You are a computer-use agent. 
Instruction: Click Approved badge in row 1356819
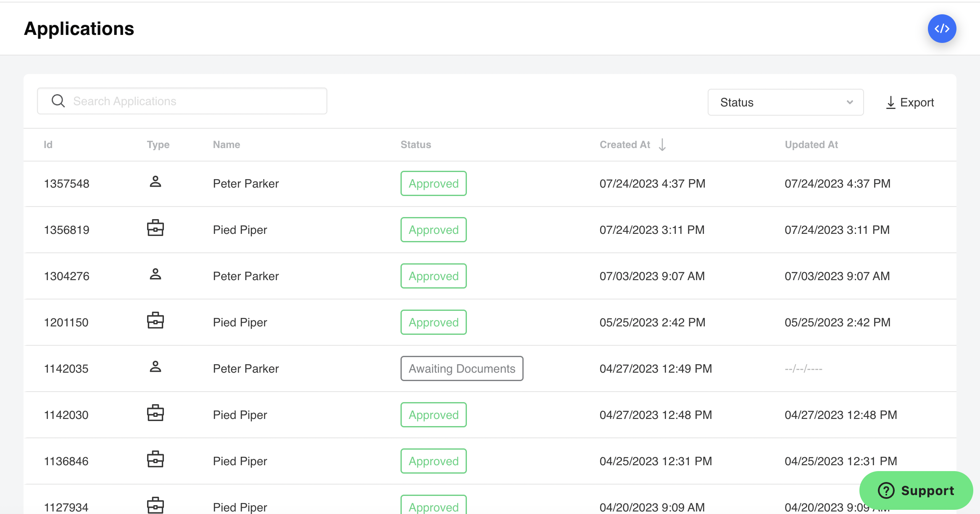point(433,230)
